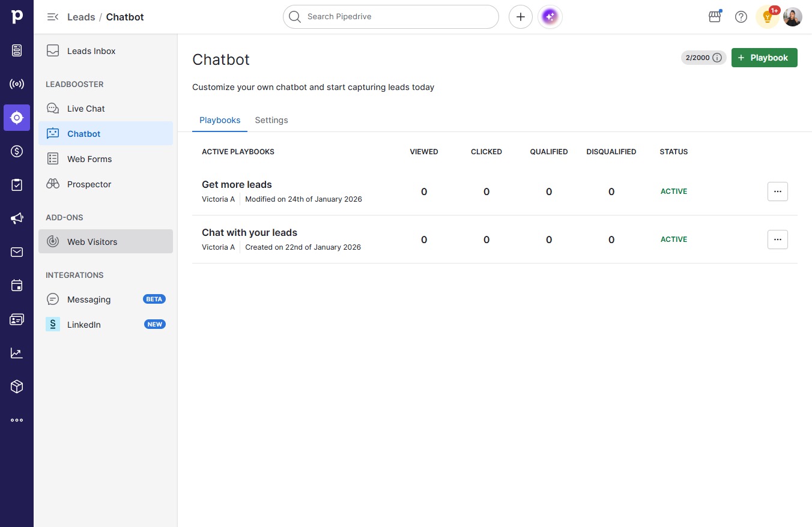Click the CLICKED column header

(486, 152)
